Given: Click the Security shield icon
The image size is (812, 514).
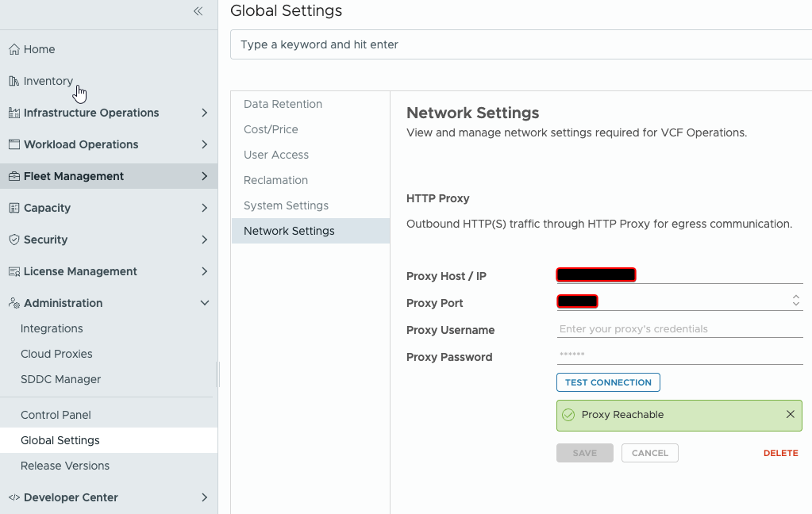Looking at the screenshot, I should tap(14, 240).
